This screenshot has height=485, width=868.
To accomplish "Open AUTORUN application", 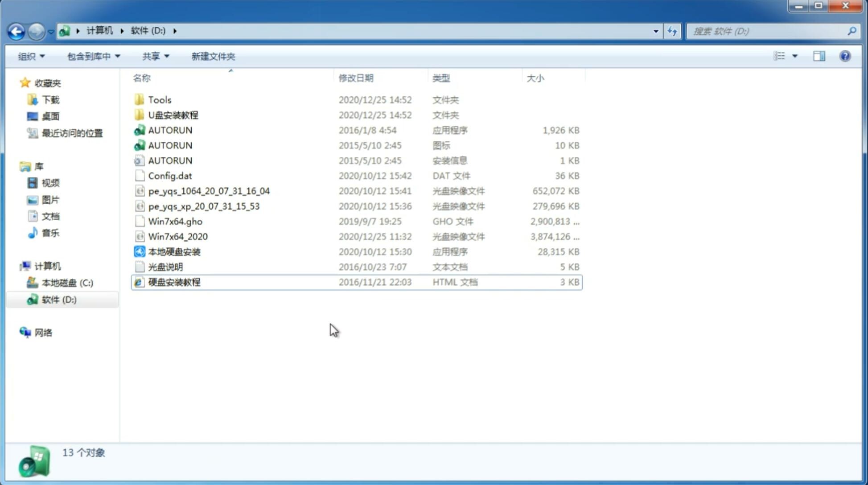I will 169,130.
